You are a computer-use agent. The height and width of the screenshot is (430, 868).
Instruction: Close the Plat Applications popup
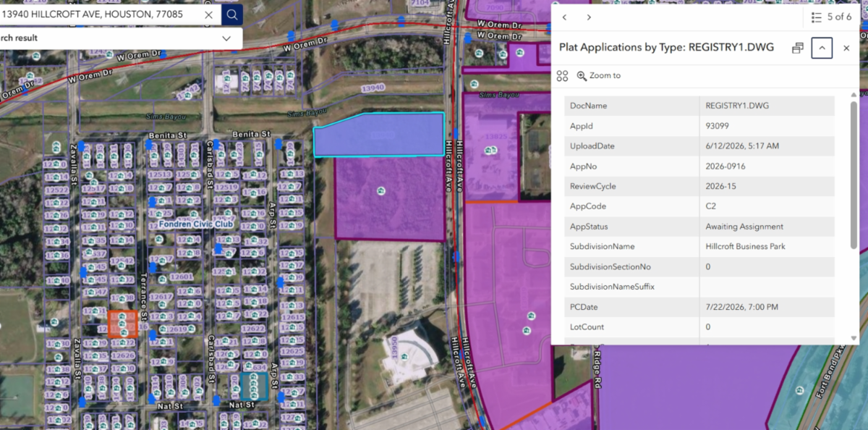coord(846,49)
